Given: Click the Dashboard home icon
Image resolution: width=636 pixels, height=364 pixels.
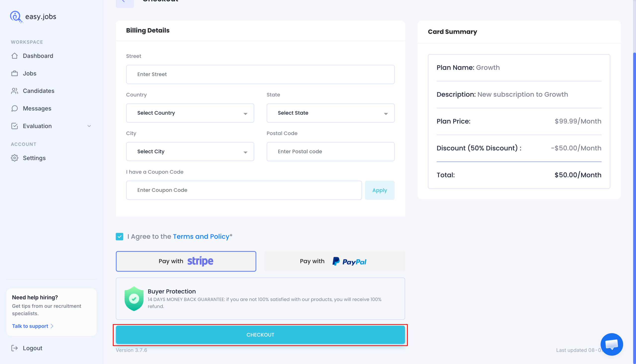Looking at the screenshot, I should pyautogui.click(x=14, y=56).
